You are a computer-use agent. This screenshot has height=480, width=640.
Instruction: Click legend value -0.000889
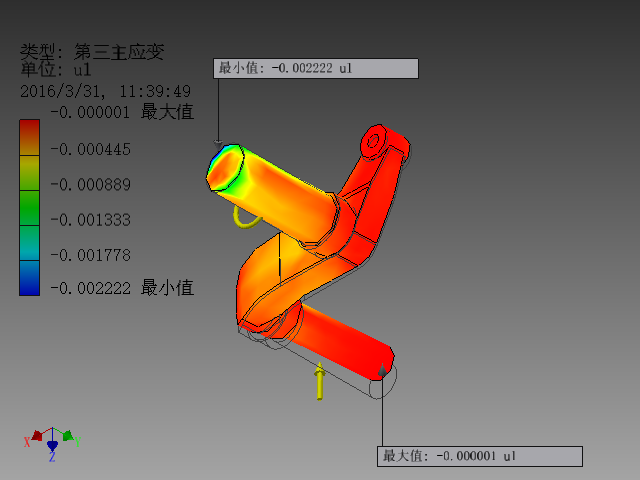[x=91, y=184]
